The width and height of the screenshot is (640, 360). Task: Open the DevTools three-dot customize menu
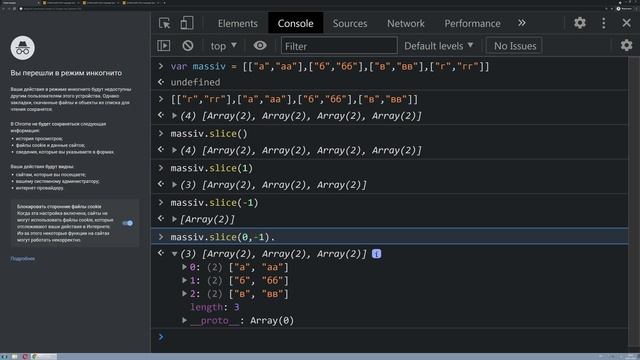[604, 23]
